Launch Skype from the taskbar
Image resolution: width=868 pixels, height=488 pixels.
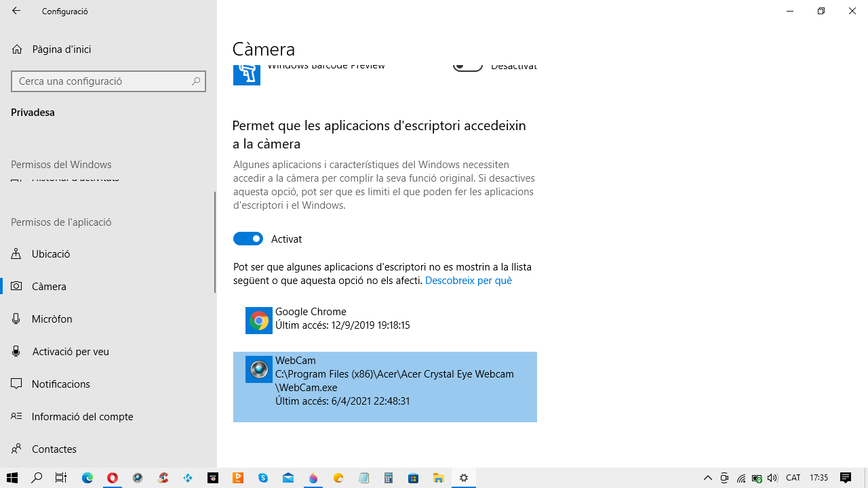tap(263, 478)
